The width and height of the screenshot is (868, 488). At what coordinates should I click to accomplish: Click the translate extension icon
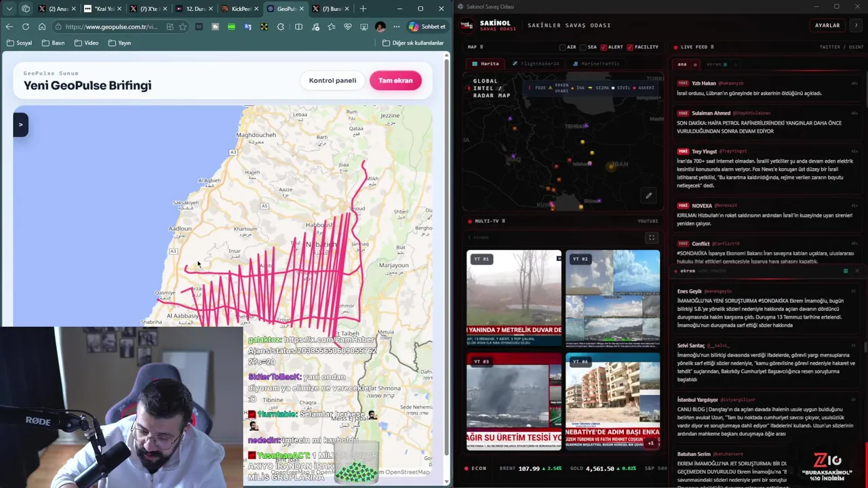tap(248, 26)
